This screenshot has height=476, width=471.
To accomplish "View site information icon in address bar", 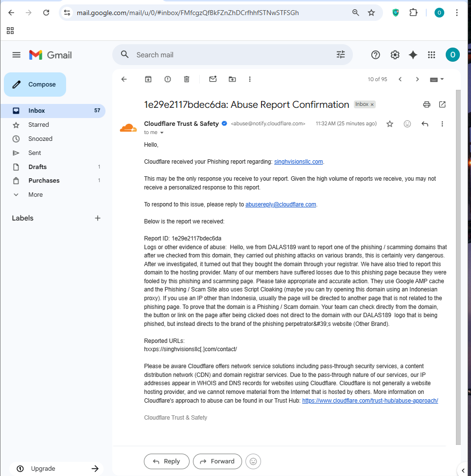I will 67,13.
